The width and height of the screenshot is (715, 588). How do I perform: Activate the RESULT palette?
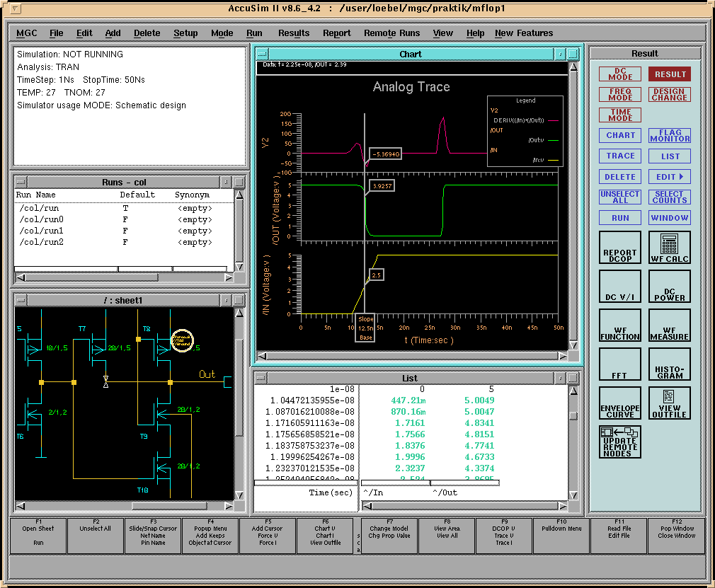[670, 74]
